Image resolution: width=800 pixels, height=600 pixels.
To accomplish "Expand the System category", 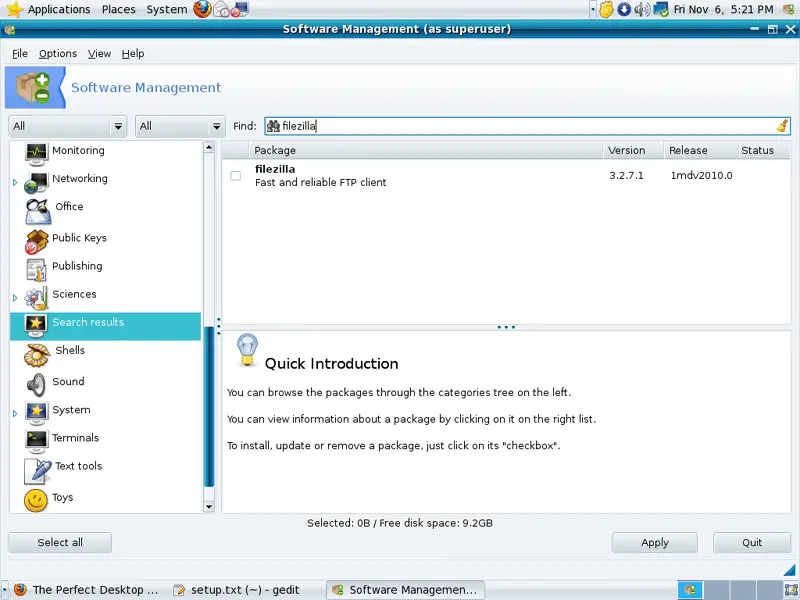I will (15, 413).
